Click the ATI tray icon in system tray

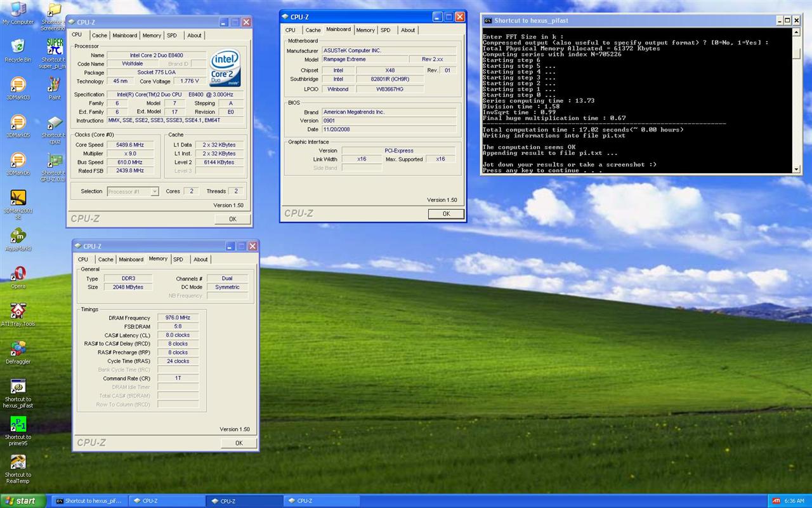pyautogui.click(x=776, y=501)
